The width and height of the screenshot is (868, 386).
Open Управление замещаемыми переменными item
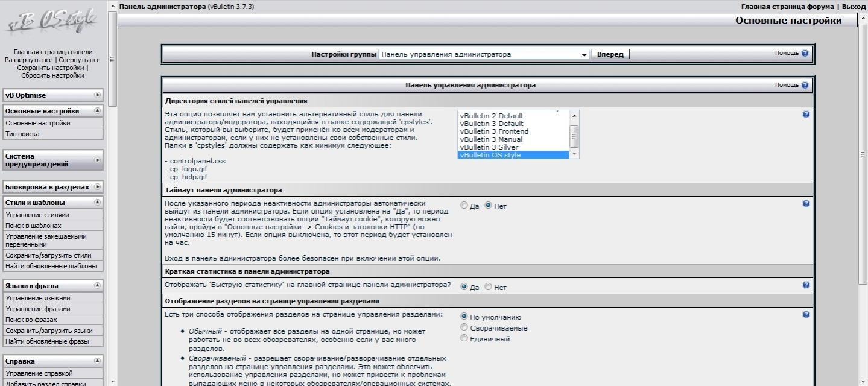46,241
